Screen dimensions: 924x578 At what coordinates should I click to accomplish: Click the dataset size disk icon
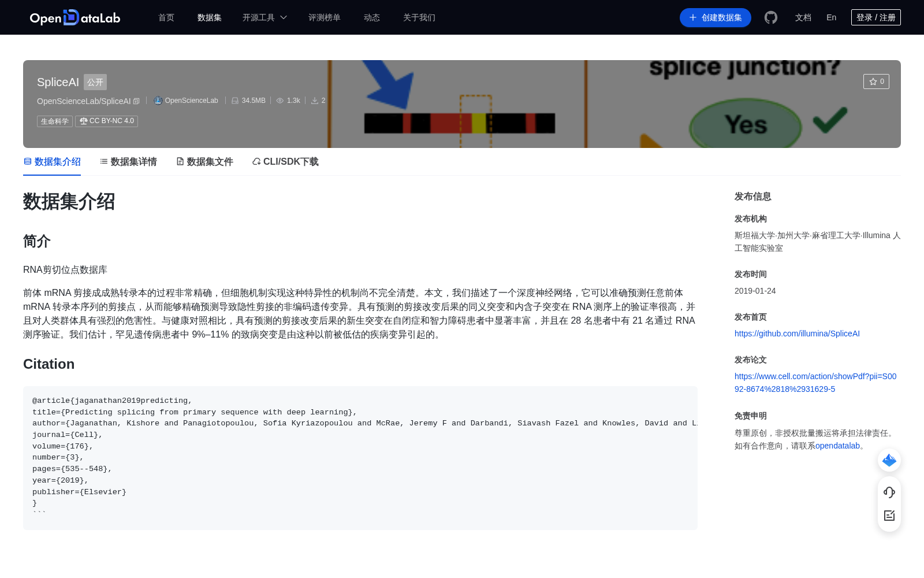click(235, 101)
